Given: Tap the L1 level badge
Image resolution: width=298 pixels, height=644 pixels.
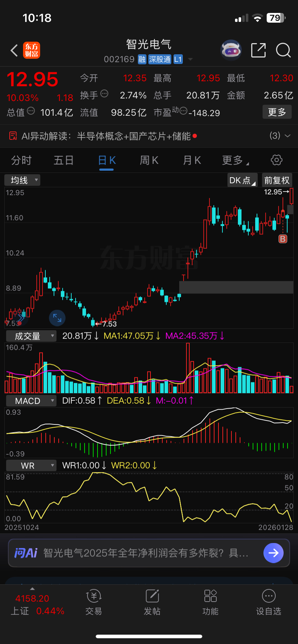Looking at the screenshot, I should tap(178, 59).
